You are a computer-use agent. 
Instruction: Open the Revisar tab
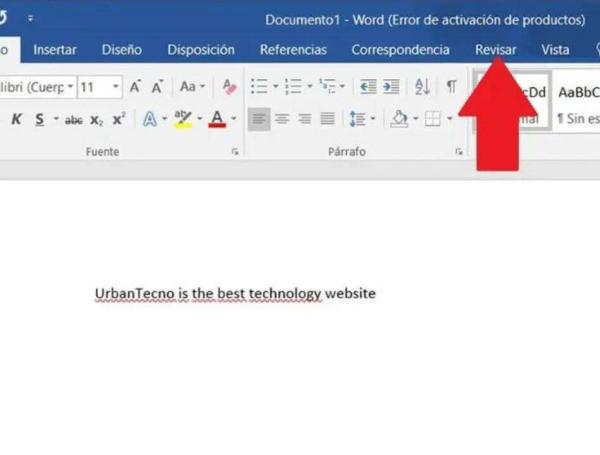coord(495,50)
